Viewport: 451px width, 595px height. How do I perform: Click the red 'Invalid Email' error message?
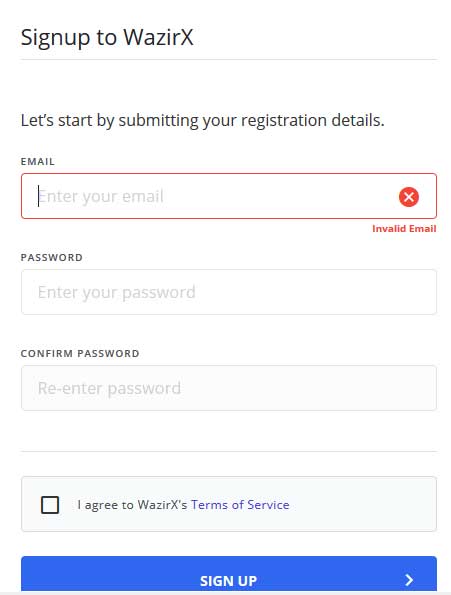tap(404, 228)
